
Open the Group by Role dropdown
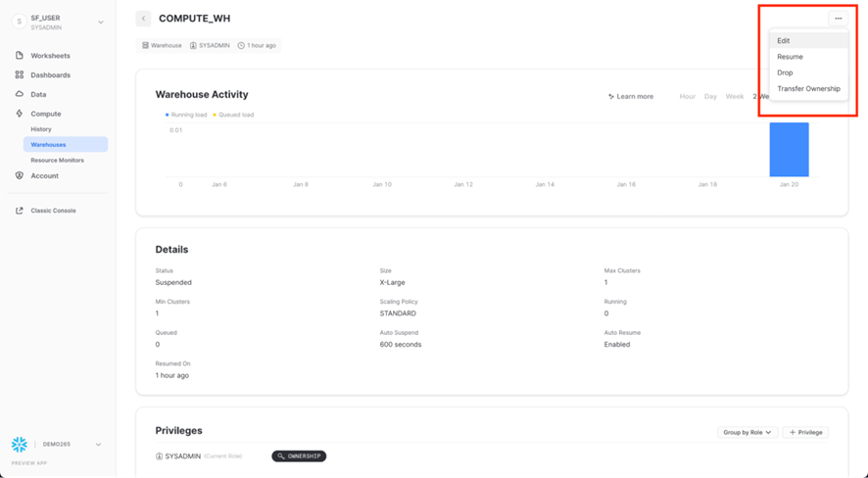click(x=747, y=432)
